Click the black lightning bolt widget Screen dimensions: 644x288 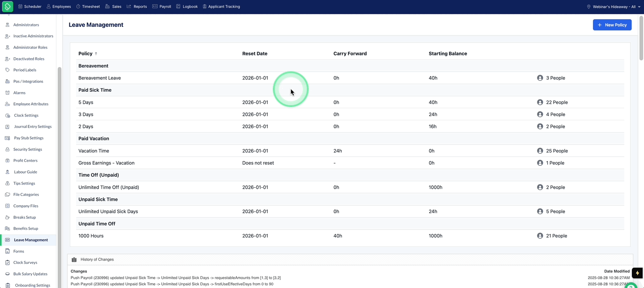pyautogui.click(x=637, y=273)
